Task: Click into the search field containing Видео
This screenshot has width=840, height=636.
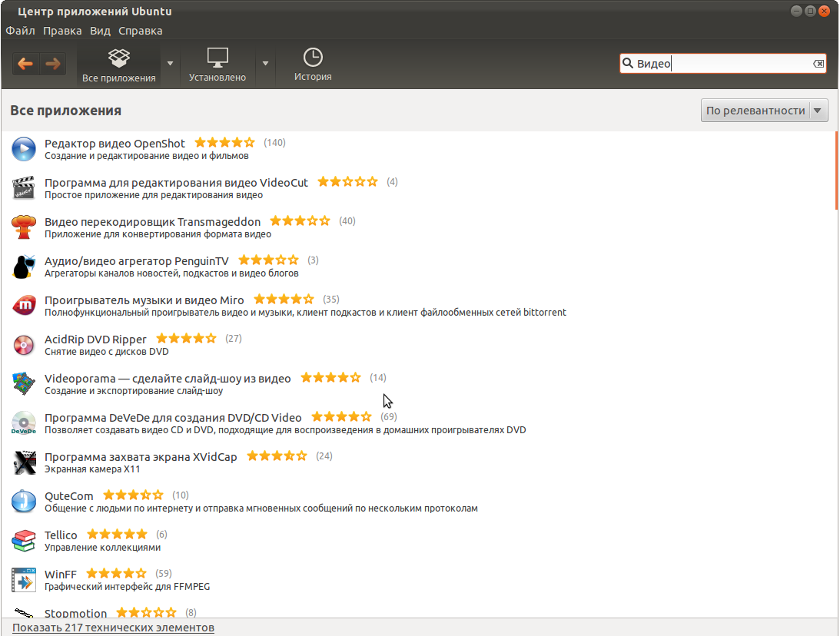Action: click(x=722, y=64)
